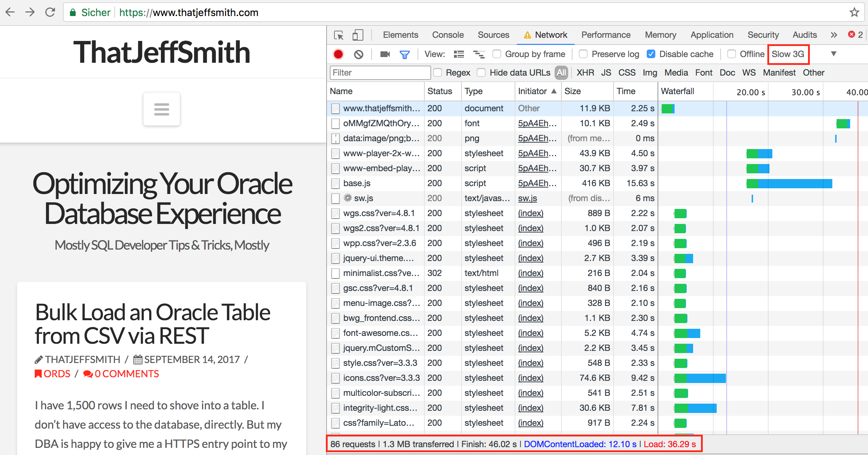Click the browser address bar URL
Screen dimensions: 868x455
coord(189,12)
